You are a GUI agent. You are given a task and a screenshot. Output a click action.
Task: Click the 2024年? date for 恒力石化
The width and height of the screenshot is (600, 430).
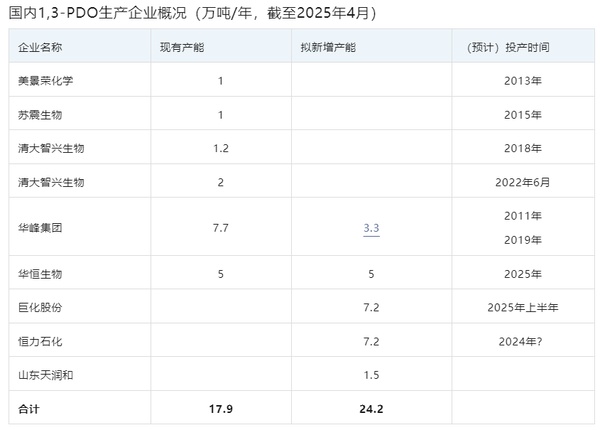click(523, 341)
